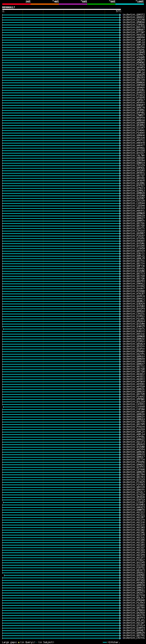Click the orange ~40% identity legend segment
The height and width of the screenshot is (644, 146).
click(x=45, y=4)
